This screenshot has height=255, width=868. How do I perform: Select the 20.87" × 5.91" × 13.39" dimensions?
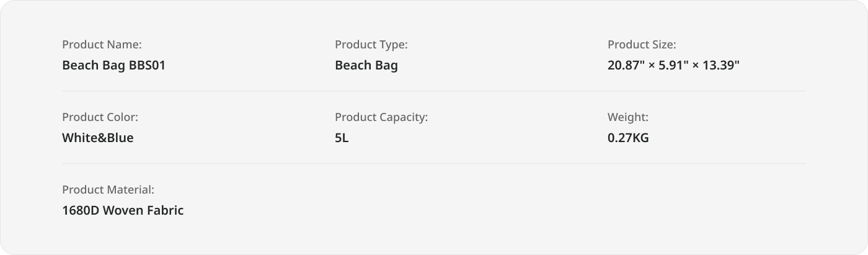674,65
